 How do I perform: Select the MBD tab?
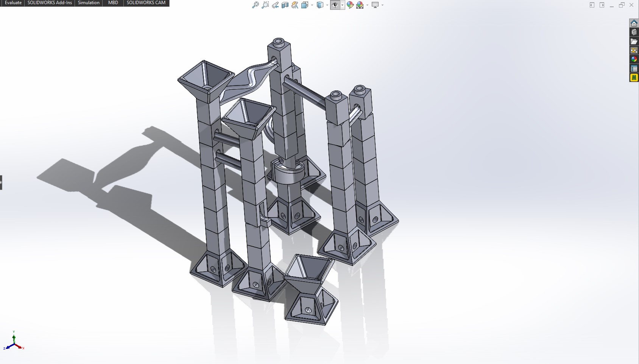point(113,3)
